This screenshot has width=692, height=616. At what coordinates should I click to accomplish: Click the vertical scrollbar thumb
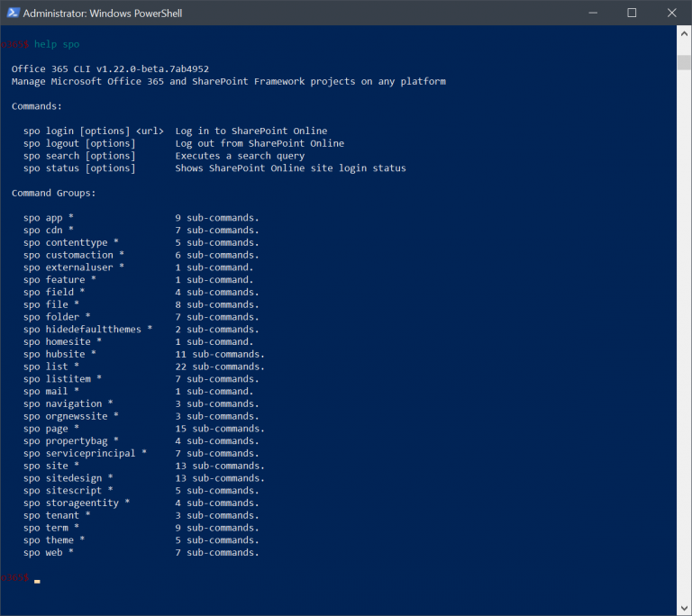pyautogui.click(x=684, y=62)
